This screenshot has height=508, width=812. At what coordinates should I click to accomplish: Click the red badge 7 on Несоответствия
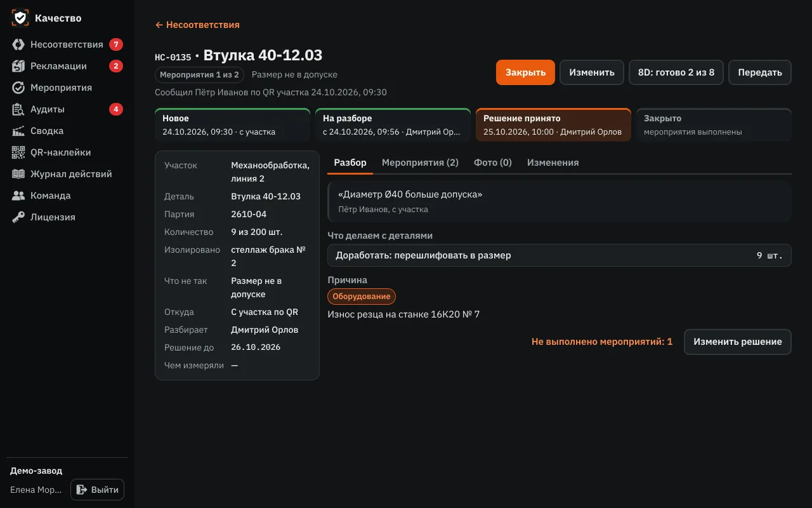click(115, 44)
